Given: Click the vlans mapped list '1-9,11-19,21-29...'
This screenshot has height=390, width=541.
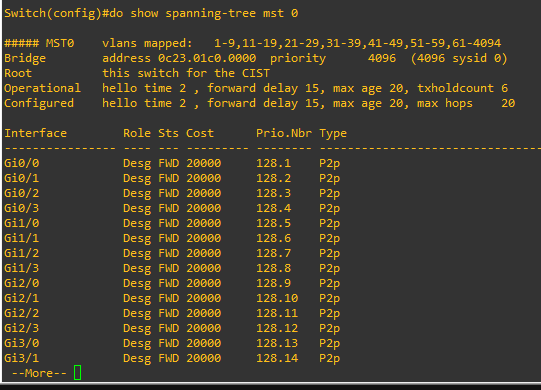Looking at the screenshot, I should coord(357,43).
